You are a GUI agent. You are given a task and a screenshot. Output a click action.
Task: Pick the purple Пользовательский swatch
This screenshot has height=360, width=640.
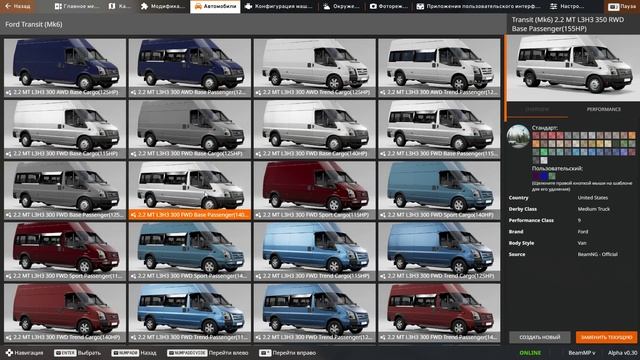536,176
